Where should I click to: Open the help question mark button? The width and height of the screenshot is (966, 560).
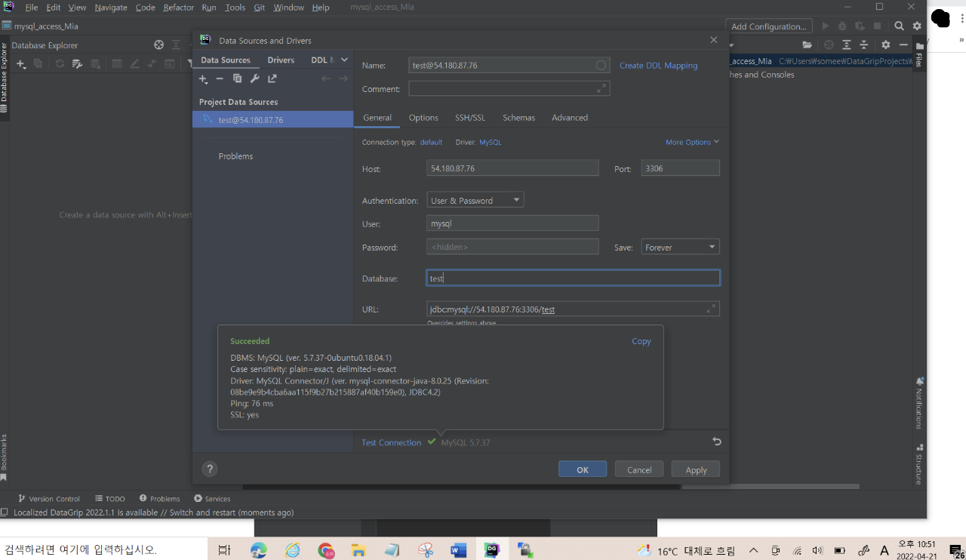pyautogui.click(x=210, y=469)
